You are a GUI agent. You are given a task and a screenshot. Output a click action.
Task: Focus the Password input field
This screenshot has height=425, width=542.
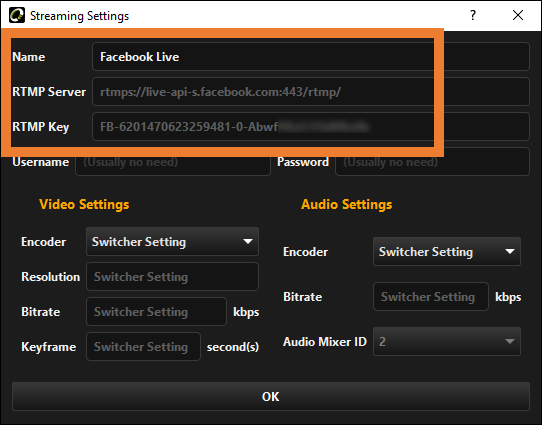432,162
